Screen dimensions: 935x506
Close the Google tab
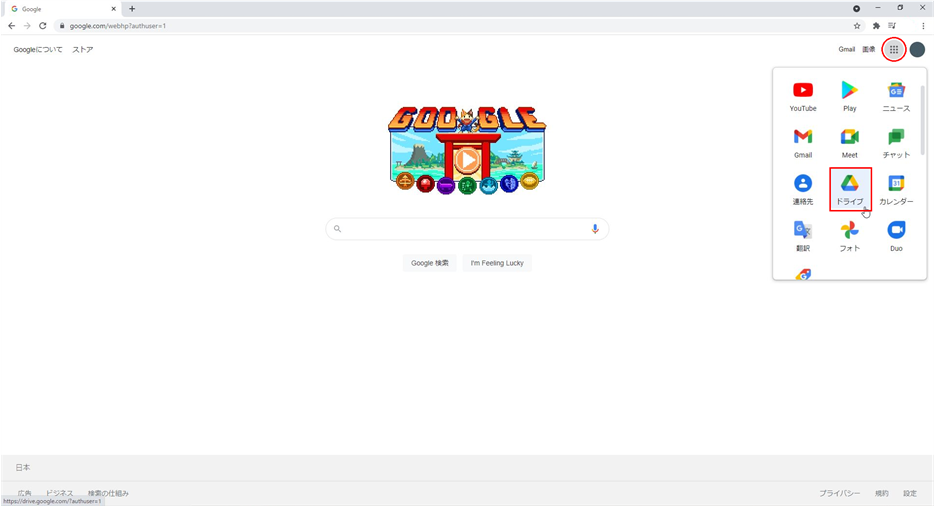(x=113, y=9)
